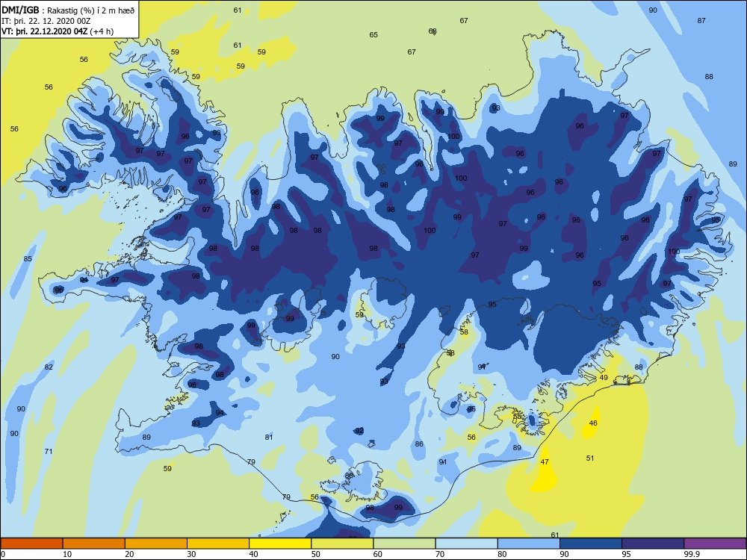Click the 'IT: þri. 22. 12. 2020 00Z' line

pyautogui.click(x=46, y=21)
